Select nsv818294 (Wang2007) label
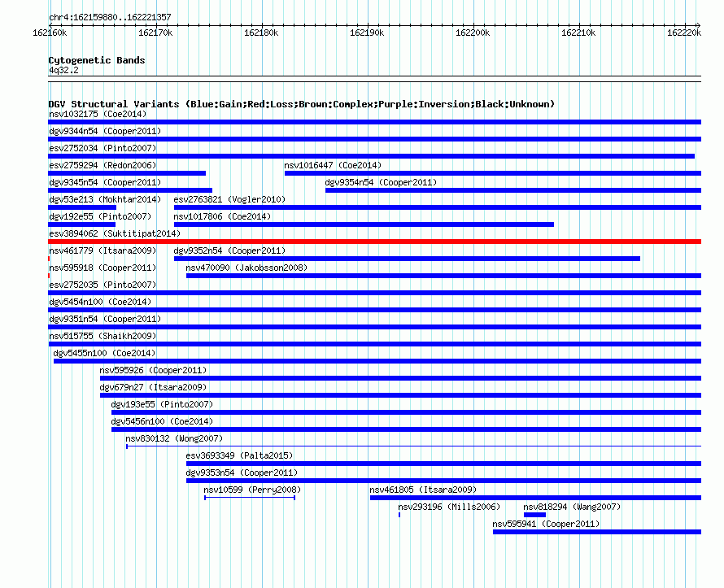This screenshot has height=588, width=724. click(572, 507)
